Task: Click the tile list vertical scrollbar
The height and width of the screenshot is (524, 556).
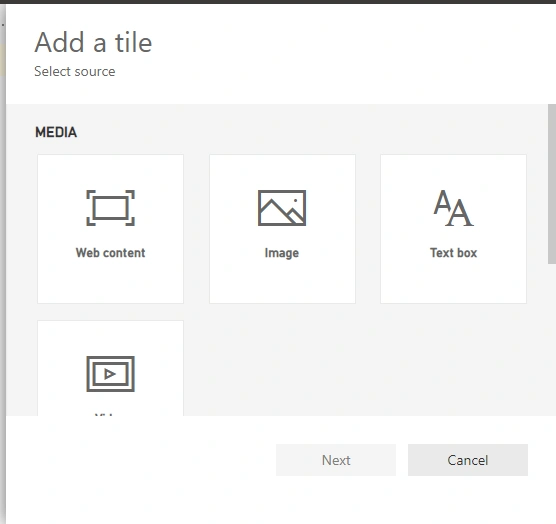Action: pyautogui.click(x=552, y=184)
